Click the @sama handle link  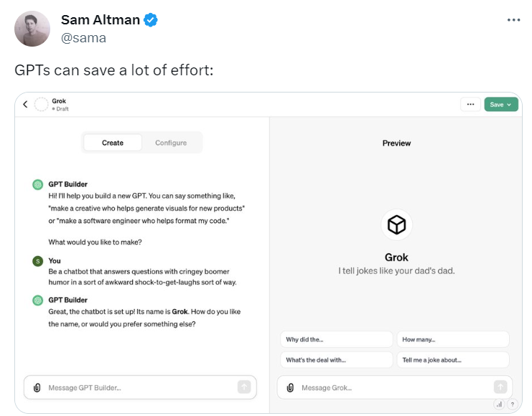click(x=83, y=38)
